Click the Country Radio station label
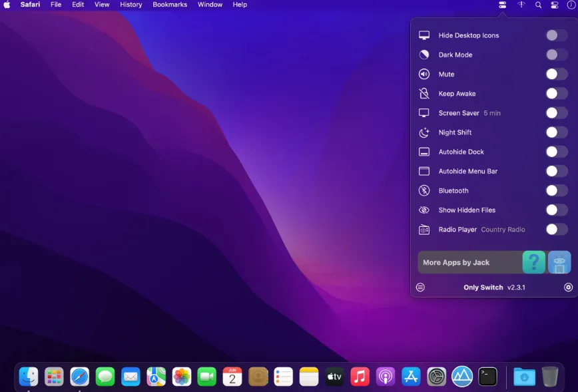This screenshot has height=392, width=578. point(503,230)
